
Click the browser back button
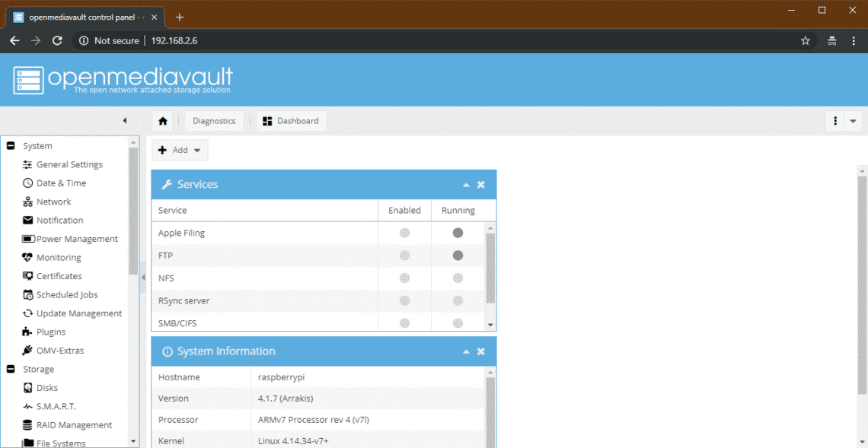[15, 41]
